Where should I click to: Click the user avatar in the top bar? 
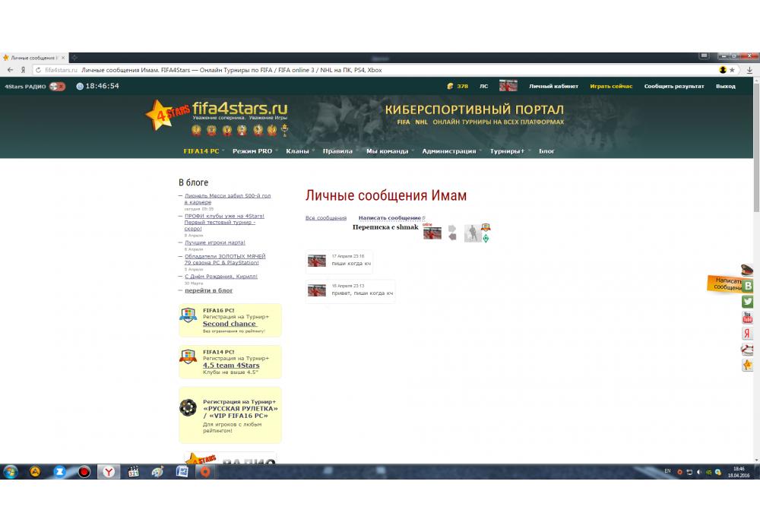[x=508, y=86]
